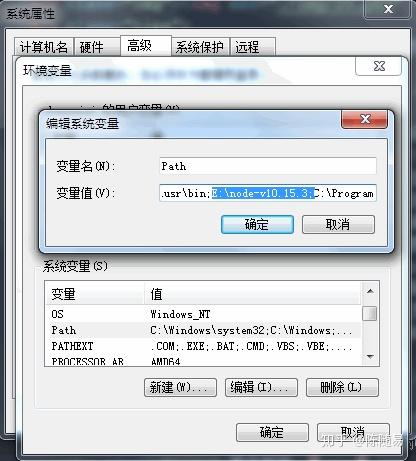Select the PATHEXT variable row
The height and width of the screenshot is (461, 416).
tap(203, 346)
